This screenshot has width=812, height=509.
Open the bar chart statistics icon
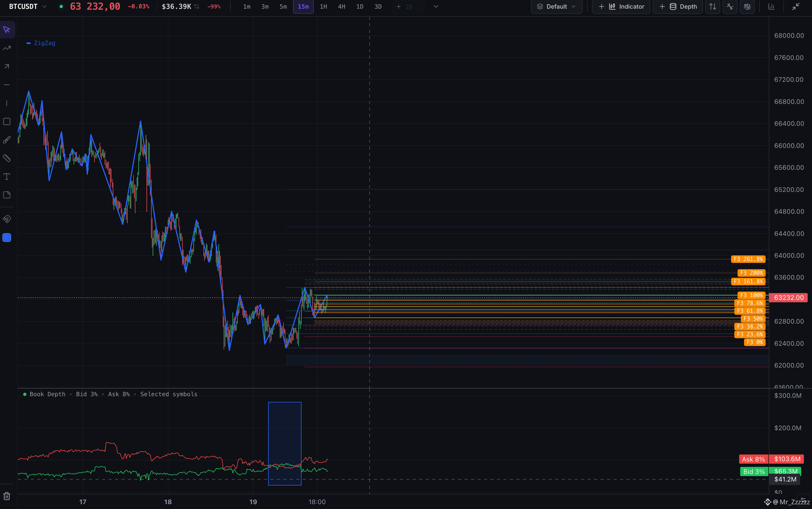click(771, 6)
